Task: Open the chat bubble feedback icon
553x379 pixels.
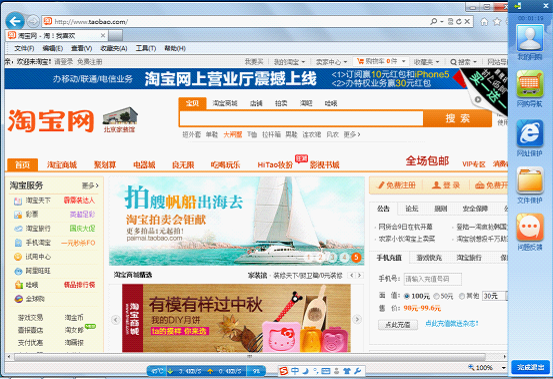Action: coord(530,227)
